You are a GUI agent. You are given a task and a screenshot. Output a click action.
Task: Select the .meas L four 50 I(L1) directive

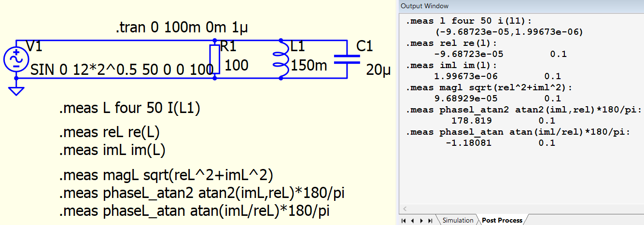tap(129, 109)
